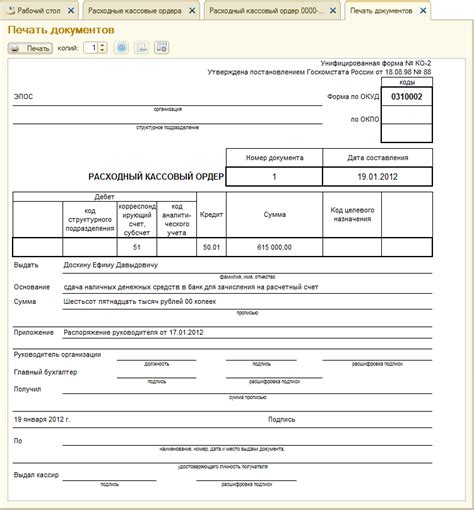
Task: Click the Печать print button
Action: [30, 48]
